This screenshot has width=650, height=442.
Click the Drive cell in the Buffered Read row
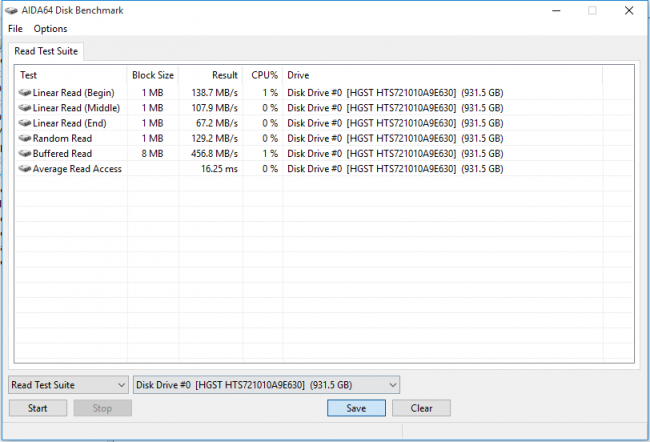[x=395, y=154]
